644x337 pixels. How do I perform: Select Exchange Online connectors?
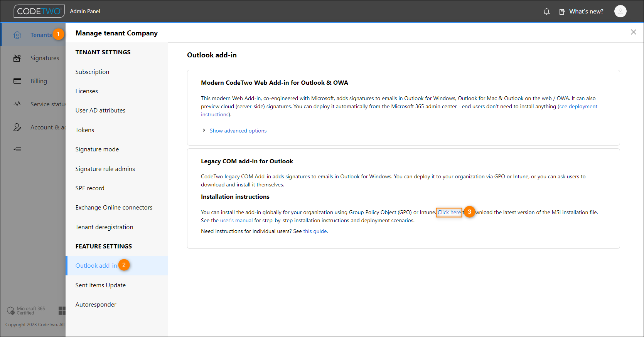pyautogui.click(x=114, y=208)
